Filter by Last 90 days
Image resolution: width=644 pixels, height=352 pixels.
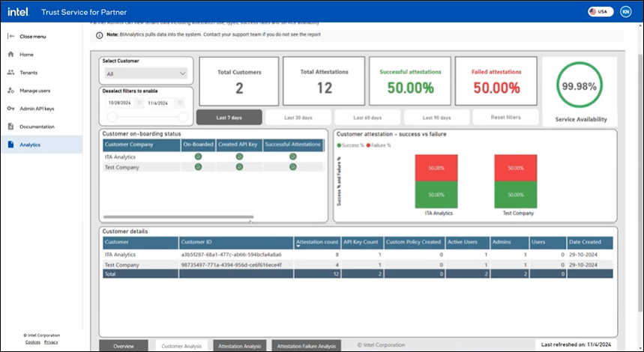(x=436, y=118)
